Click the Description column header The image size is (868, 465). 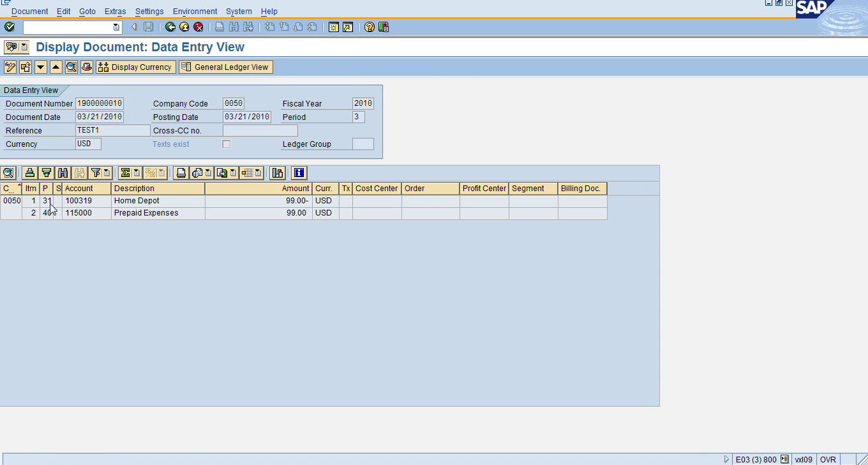[x=158, y=189]
